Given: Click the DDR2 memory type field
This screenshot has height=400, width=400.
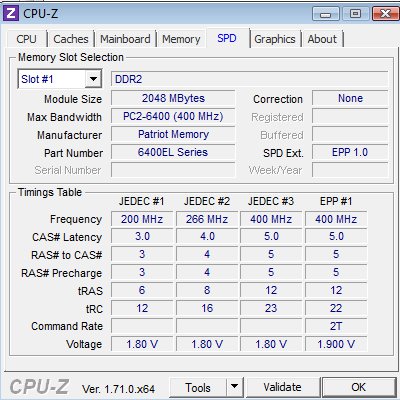Looking at the screenshot, I should point(249,79).
